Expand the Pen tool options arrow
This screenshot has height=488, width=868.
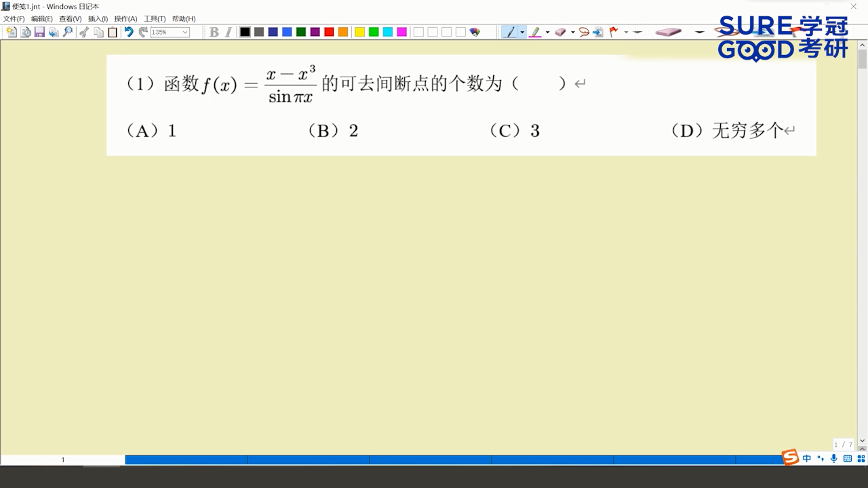pos(522,32)
